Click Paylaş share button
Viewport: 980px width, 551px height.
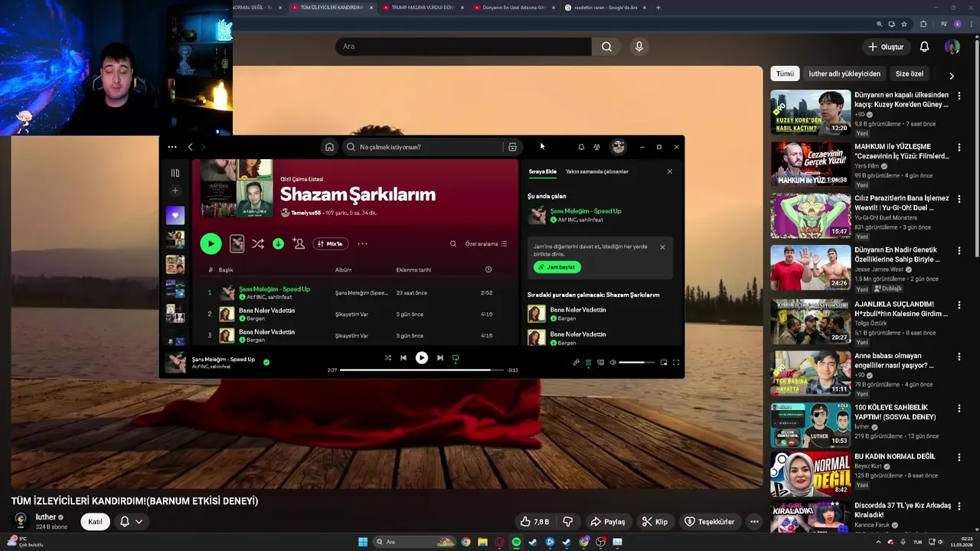pos(607,522)
